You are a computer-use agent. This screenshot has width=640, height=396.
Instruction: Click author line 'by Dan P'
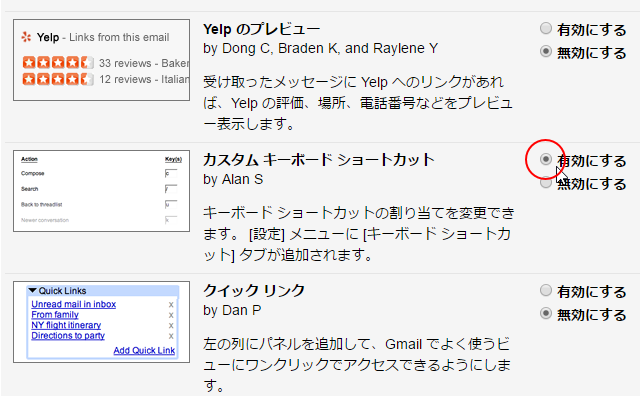pos(232,311)
